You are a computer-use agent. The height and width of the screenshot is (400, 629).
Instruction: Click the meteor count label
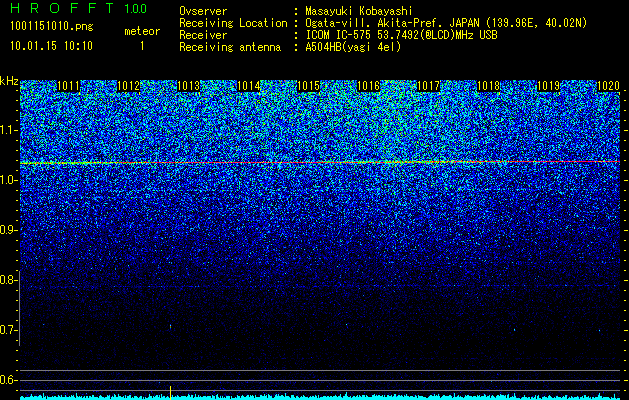142,31
